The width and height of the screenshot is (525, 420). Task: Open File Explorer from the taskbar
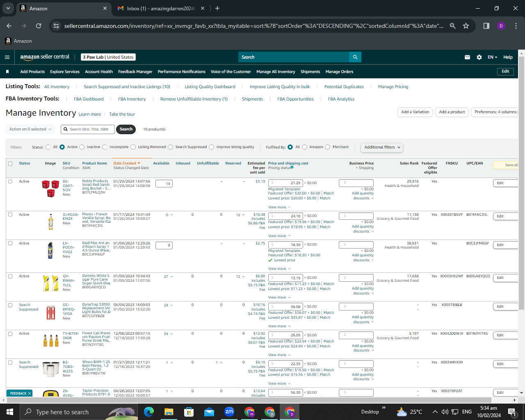[169, 412]
